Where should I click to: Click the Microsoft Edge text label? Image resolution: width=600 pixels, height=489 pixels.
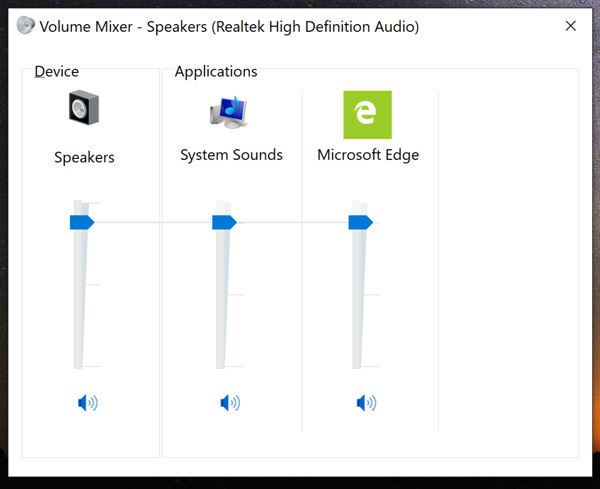click(x=368, y=155)
